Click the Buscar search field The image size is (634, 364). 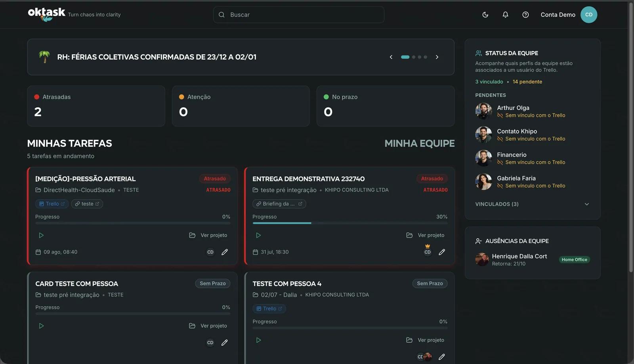coord(299,15)
